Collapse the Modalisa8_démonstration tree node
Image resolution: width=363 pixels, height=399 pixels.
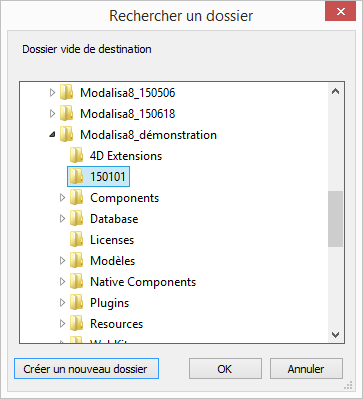(x=52, y=135)
